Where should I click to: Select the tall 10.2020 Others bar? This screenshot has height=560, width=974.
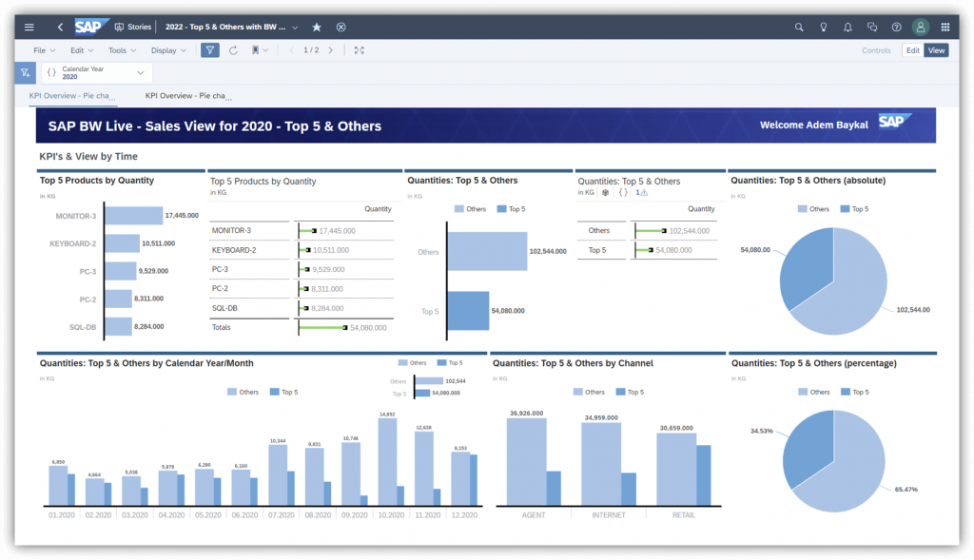coord(387,461)
